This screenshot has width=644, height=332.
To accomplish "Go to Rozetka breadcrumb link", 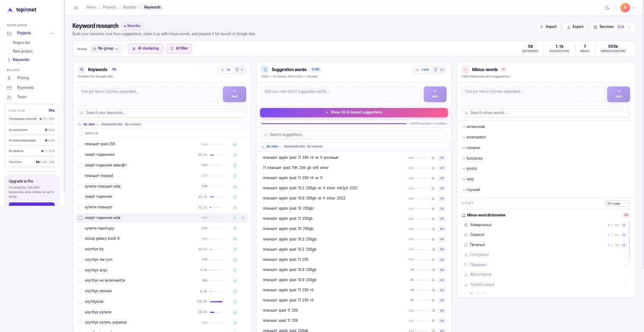I will click(130, 8).
